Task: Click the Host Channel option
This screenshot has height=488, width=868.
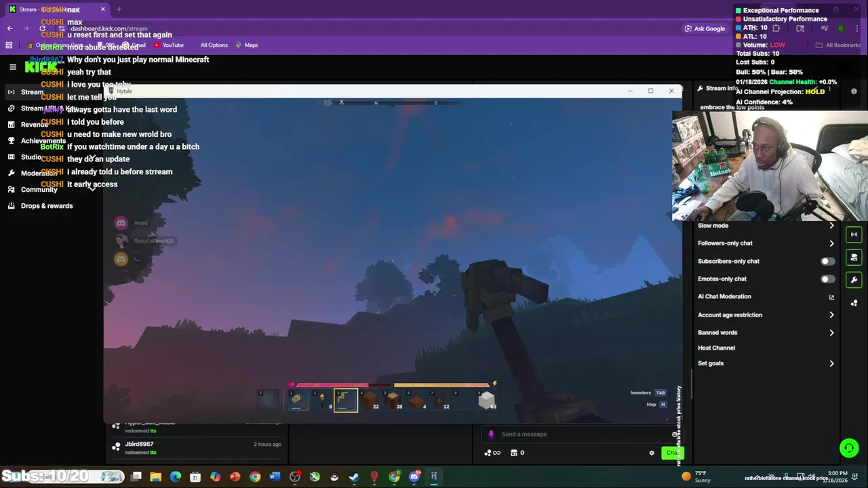Action: click(716, 348)
